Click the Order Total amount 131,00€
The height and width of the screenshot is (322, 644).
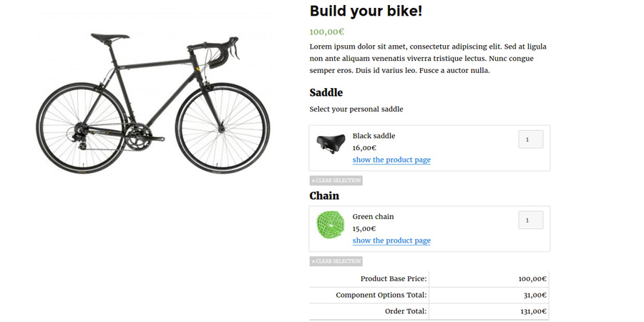pos(533,311)
